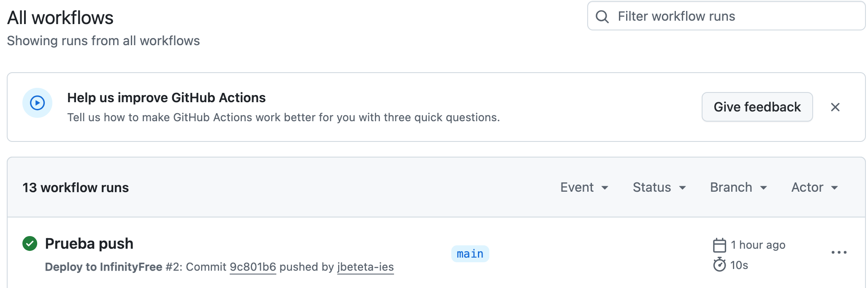Open the Status filter dropdown
The image size is (868, 288).
coord(659,187)
